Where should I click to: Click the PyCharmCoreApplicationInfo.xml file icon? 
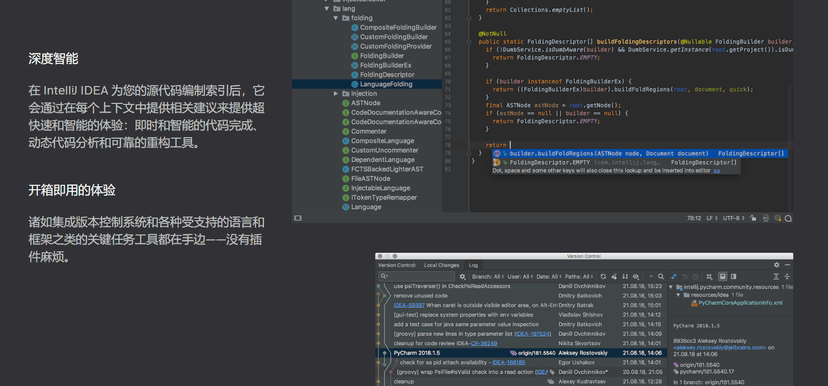click(694, 303)
